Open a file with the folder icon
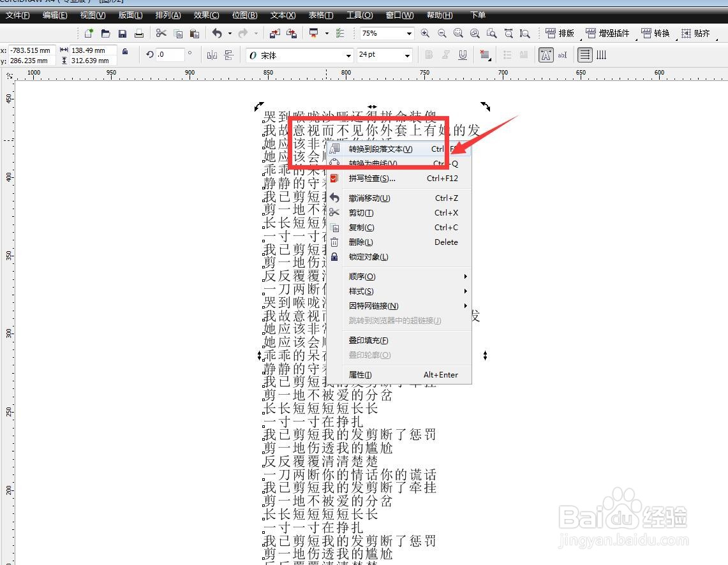 point(106,33)
